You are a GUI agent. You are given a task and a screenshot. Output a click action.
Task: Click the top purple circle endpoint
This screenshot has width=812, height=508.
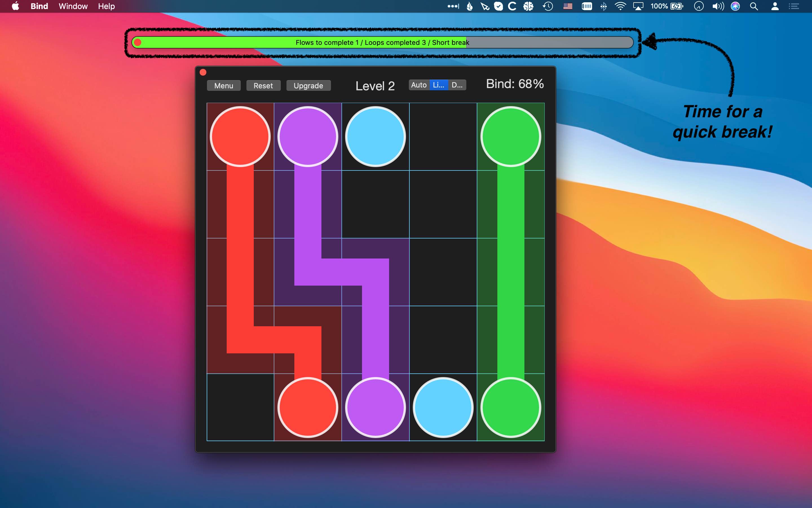308,136
